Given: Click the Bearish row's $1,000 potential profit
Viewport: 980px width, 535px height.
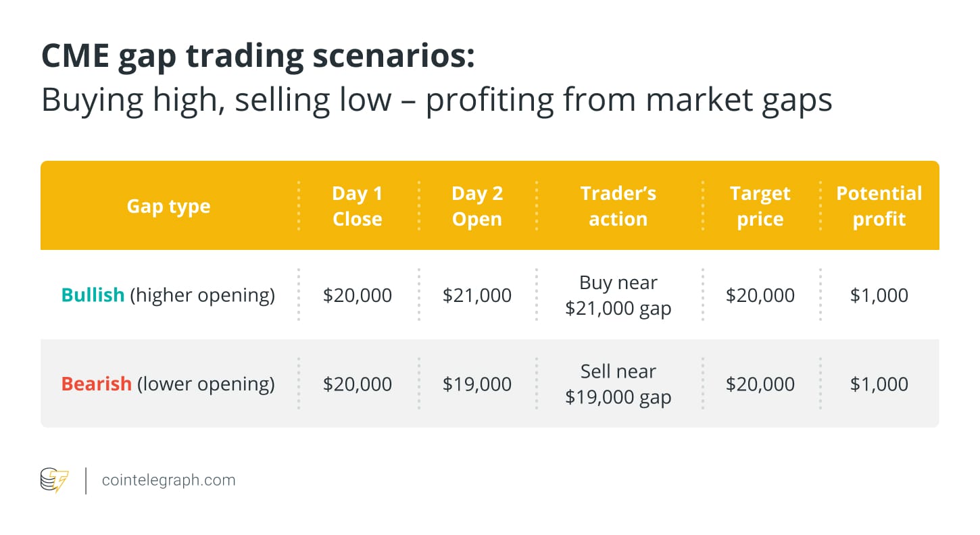Looking at the screenshot, I should click(879, 384).
